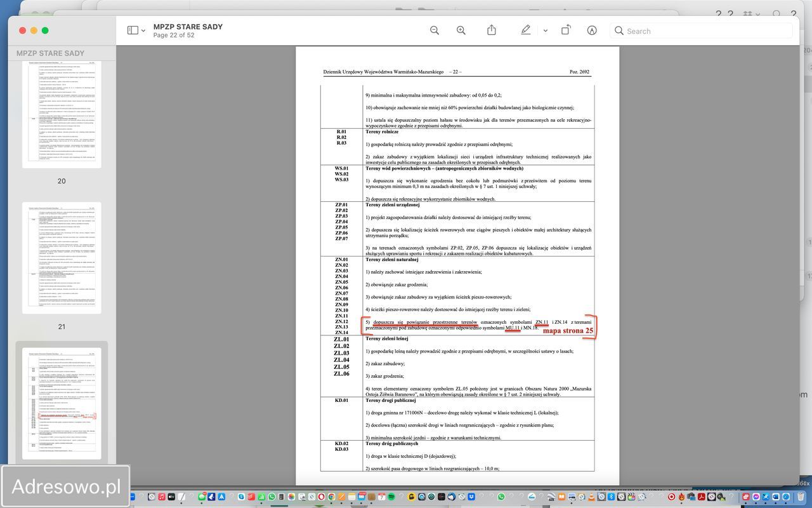This screenshot has height=508, width=812.
Task: Open Adobe Acrobat from the Dock
Action: [x=701, y=497]
